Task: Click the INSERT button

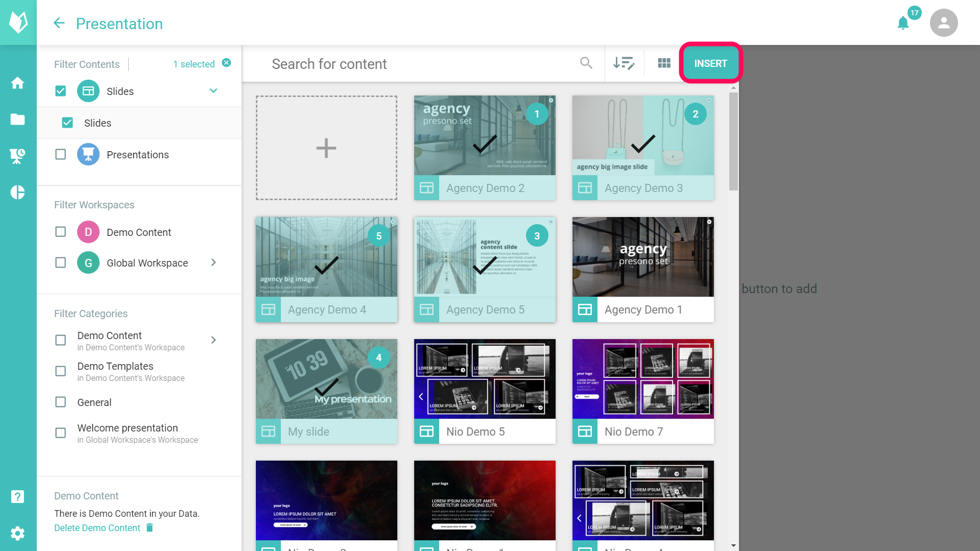Action: [710, 63]
